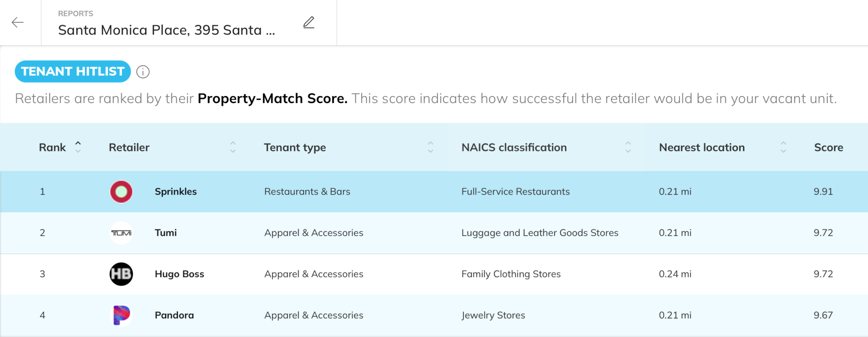Click the Pandora logo icon
868x337 pixels.
point(121,315)
